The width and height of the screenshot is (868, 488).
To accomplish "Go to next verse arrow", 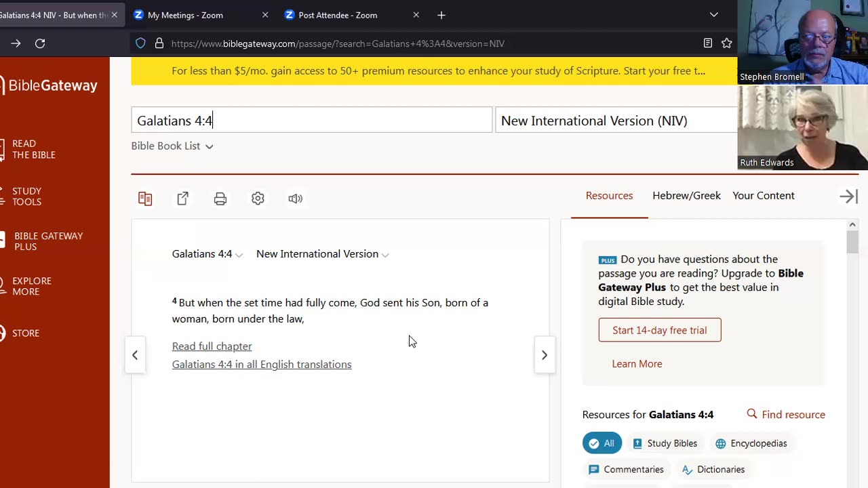I will coord(545,355).
